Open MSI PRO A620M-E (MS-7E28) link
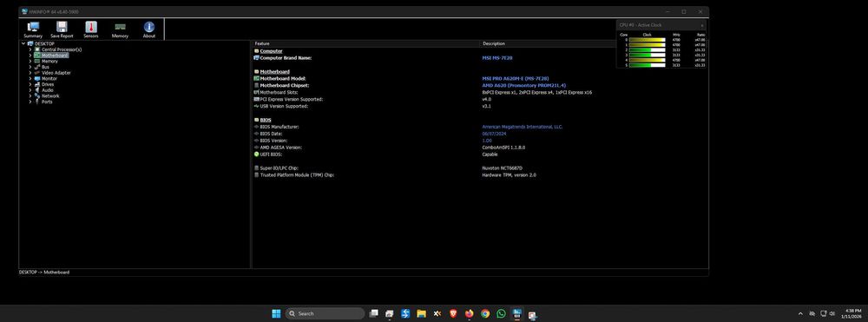Screen dimensions: 868x322 [x=516, y=79]
